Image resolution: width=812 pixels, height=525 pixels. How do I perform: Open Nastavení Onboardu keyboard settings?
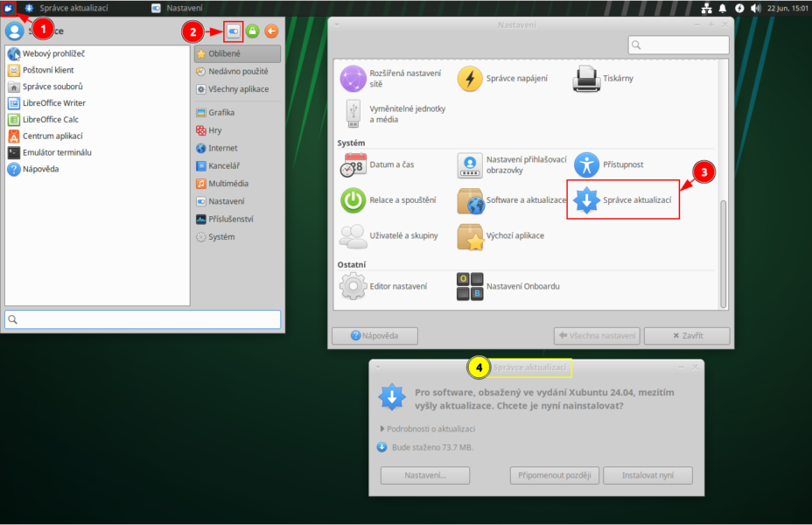508,286
